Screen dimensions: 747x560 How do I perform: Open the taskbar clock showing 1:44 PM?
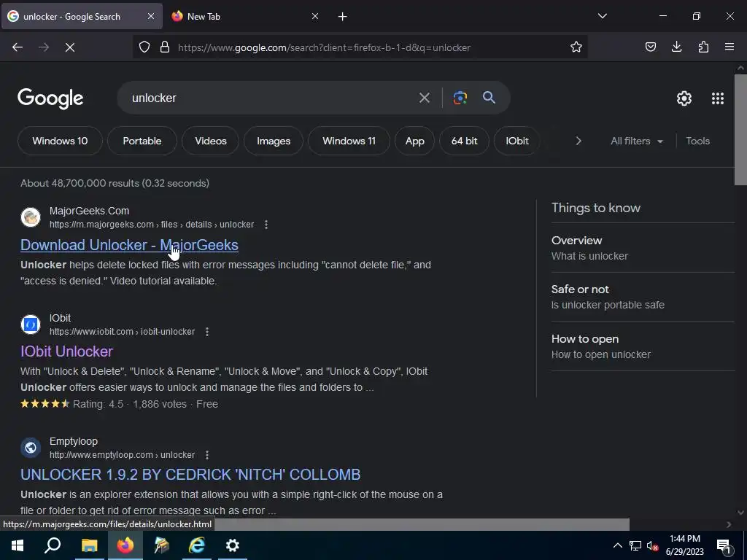click(x=684, y=545)
